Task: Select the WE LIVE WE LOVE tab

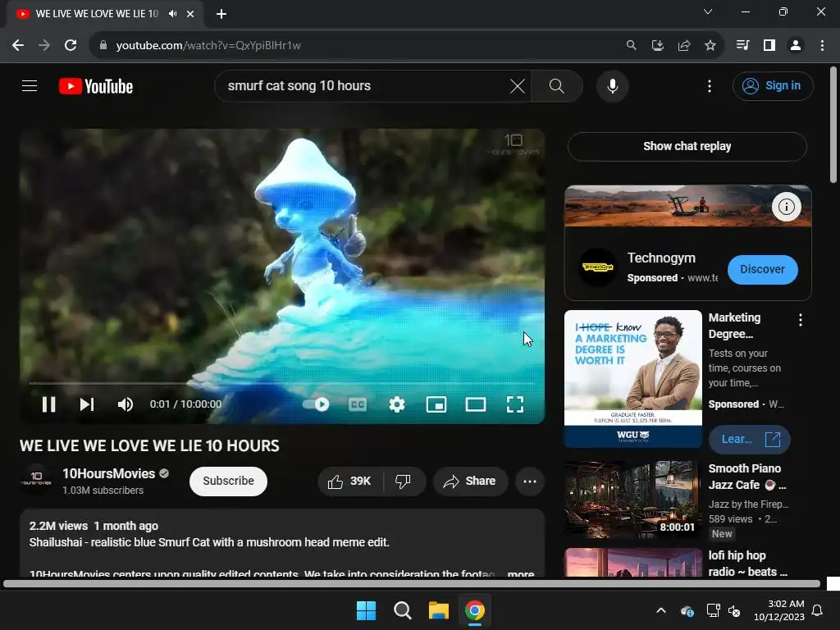Action: [x=97, y=13]
